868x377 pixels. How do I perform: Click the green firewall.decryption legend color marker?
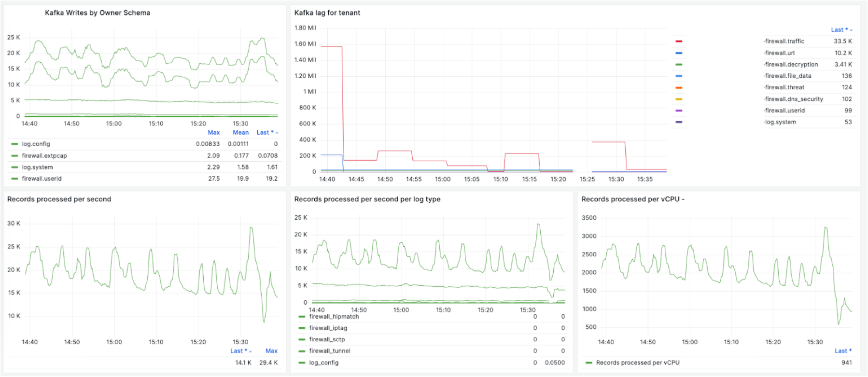(679, 65)
